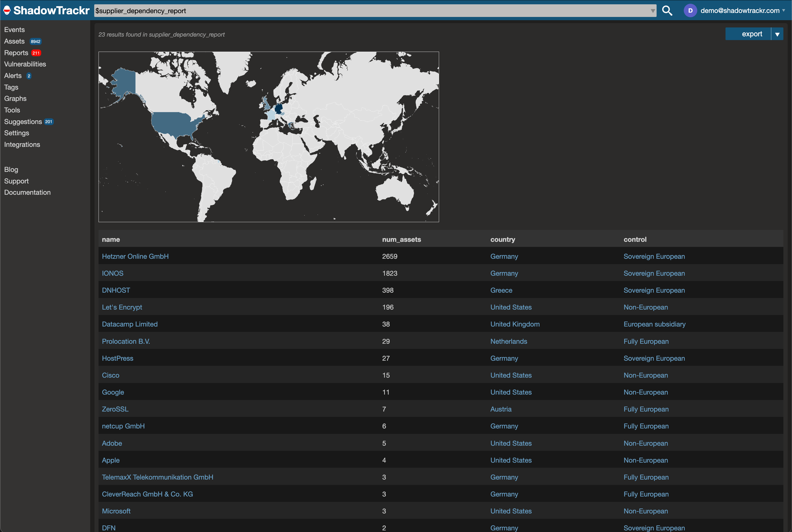Screen dimensions: 792x532
Task: Click European subsidiary control link
Action: [x=654, y=324]
